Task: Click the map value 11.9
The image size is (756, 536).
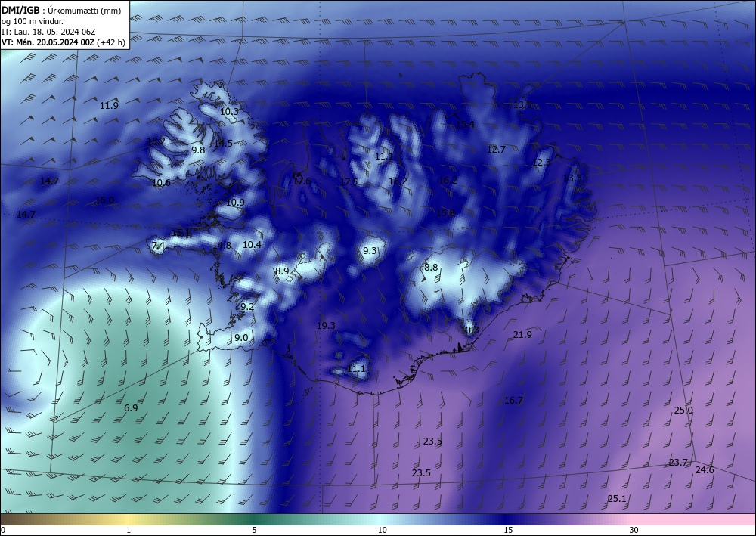Action: (x=109, y=106)
